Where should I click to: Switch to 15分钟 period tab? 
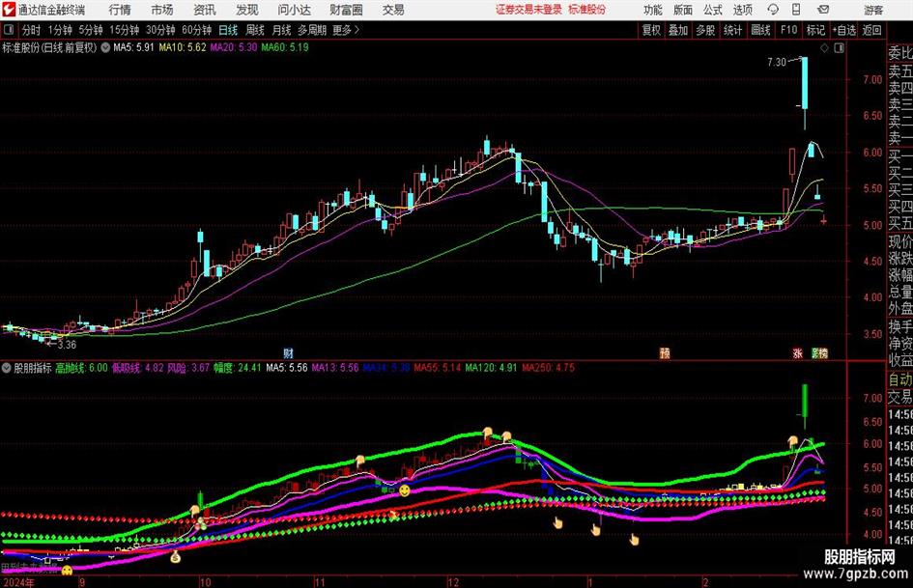tap(124, 30)
